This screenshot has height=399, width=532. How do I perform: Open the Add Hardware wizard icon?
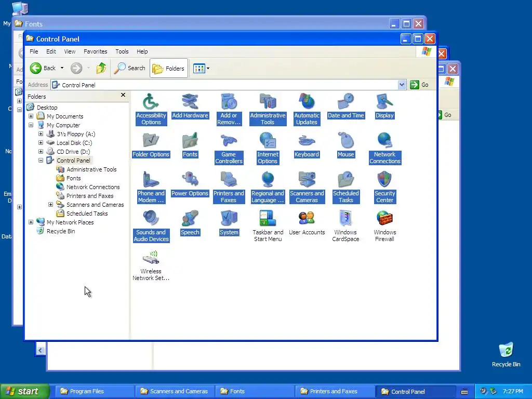(190, 106)
